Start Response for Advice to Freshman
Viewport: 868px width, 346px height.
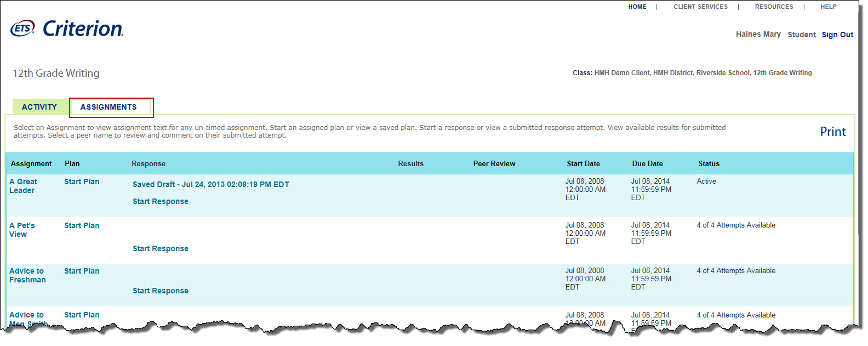coord(161,291)
